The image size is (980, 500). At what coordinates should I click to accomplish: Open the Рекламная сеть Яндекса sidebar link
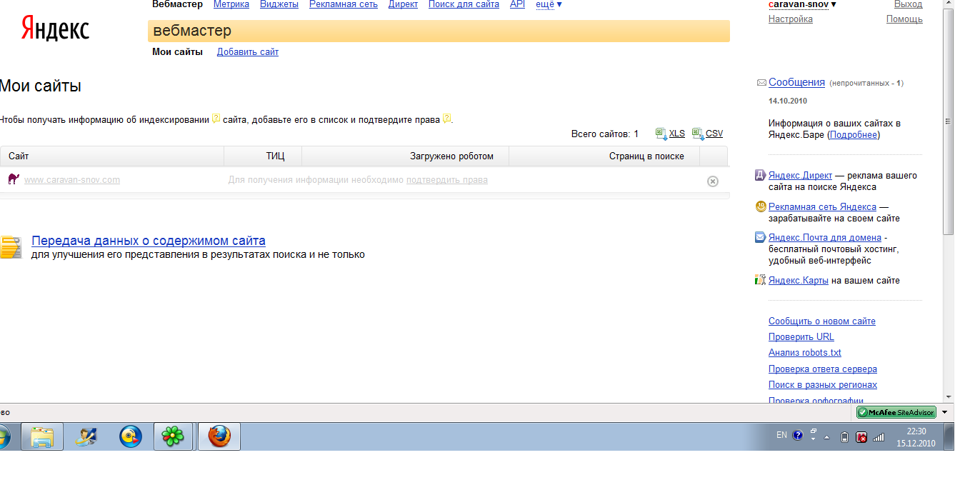point(822,207)
